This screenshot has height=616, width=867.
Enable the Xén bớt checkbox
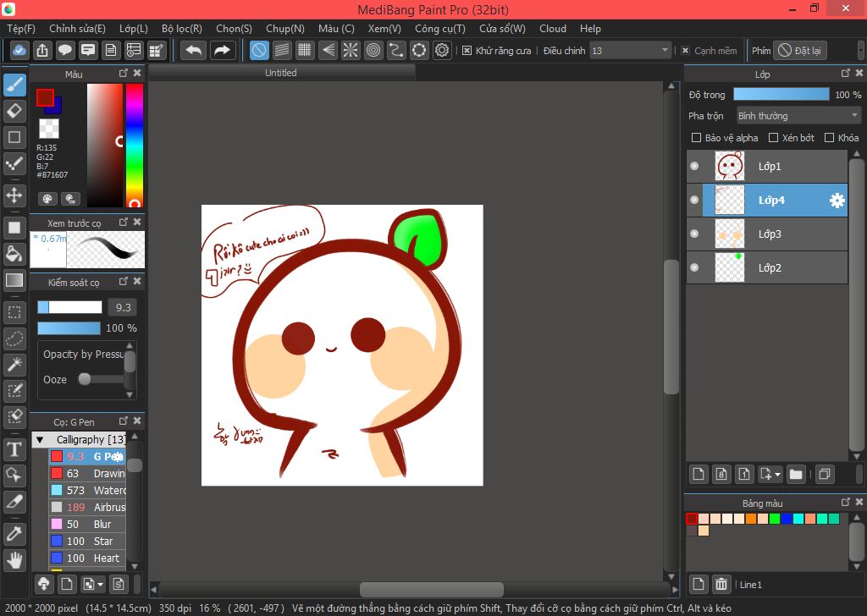[773, 138]
